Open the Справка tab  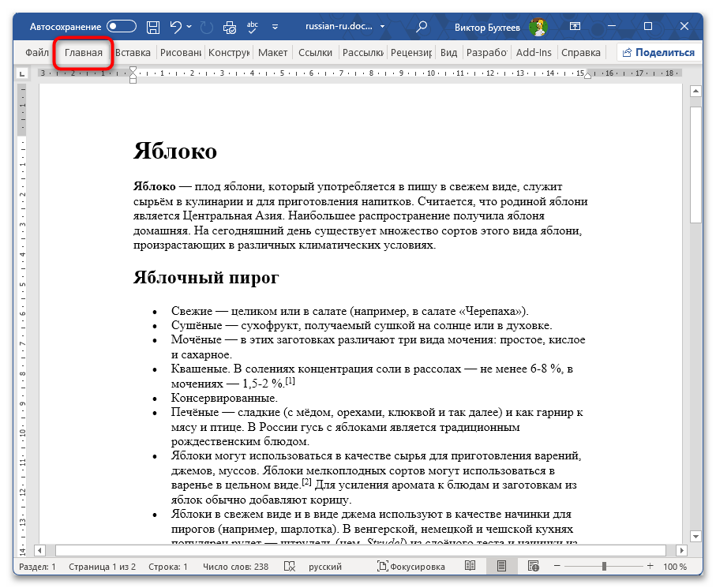click(581, 53)
